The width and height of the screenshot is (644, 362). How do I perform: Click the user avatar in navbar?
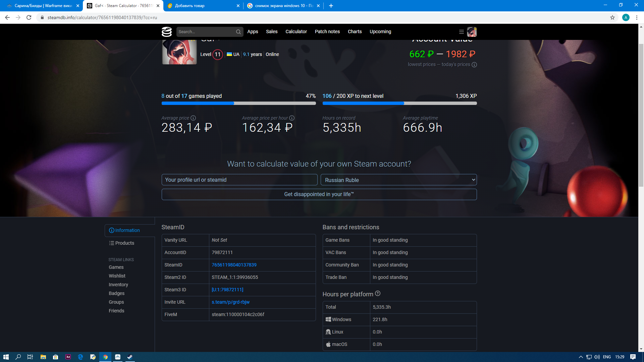point(472,32)
